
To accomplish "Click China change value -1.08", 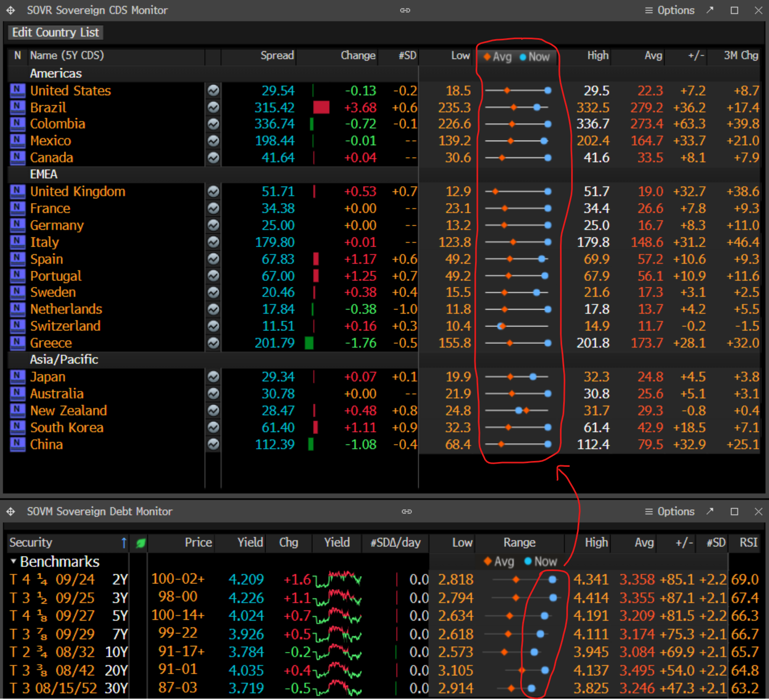I will point(361,444).
